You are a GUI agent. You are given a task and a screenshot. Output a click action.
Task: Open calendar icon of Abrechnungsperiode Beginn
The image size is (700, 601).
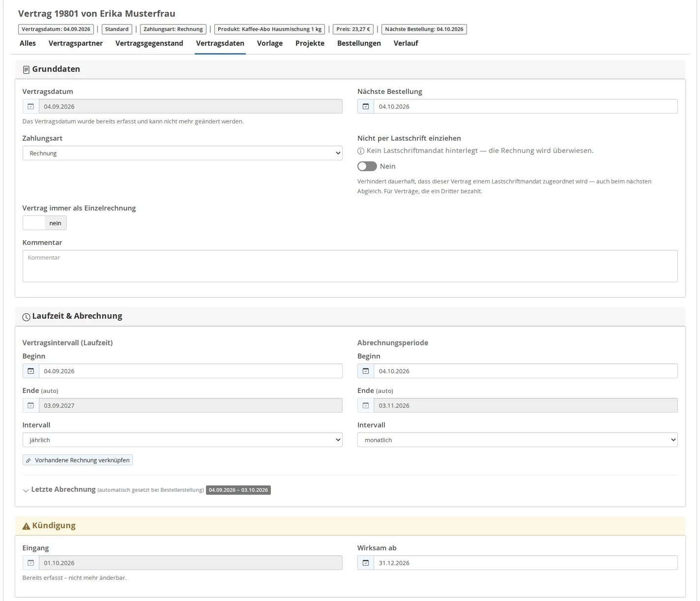tap(366, 371)
